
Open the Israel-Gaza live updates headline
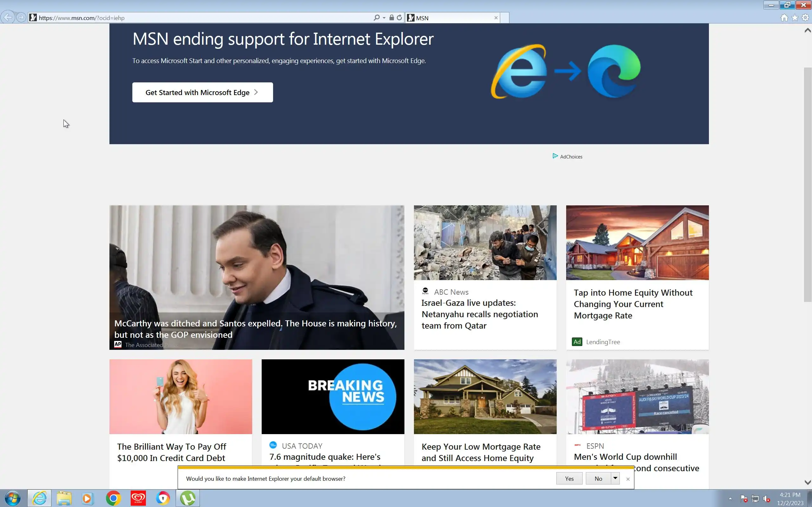click(480, 314)
